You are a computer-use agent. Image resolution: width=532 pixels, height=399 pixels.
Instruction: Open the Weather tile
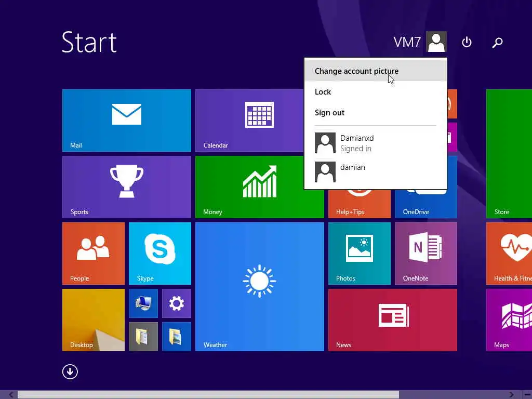[260, 287]
